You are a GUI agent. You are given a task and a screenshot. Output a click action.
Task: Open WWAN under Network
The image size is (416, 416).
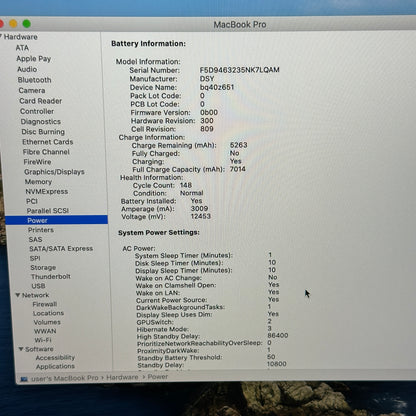point(45,331)
